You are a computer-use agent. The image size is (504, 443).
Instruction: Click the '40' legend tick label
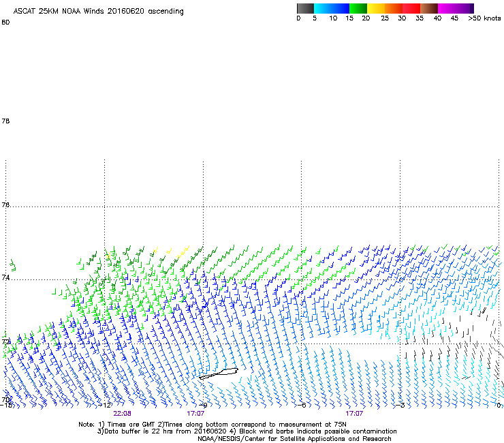(x=437, y=18)
